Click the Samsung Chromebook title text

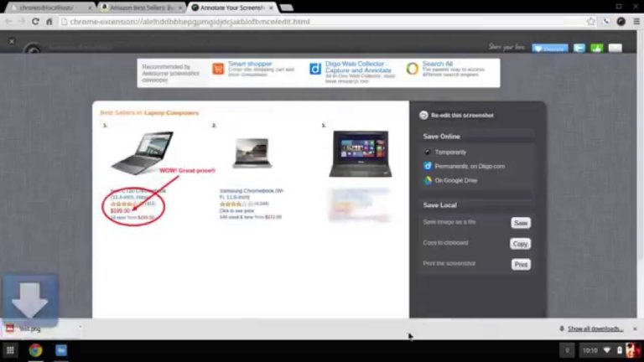(252, 194)
